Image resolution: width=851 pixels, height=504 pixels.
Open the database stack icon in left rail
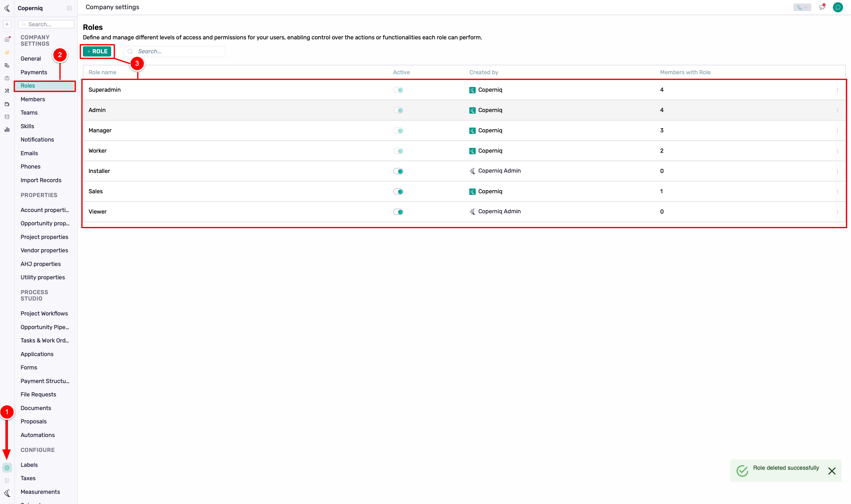click(x=7, y=117)
